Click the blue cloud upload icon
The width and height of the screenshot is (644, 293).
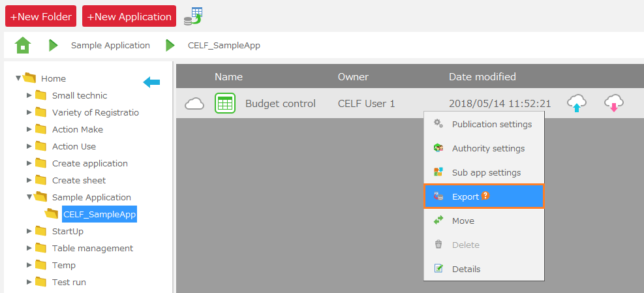coord(577,103)
